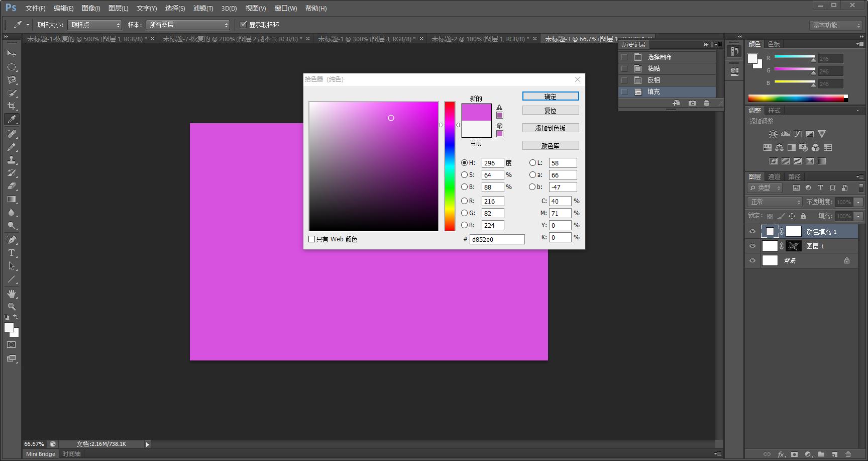Open the 滤镜(T) menu
Screen dimensions: 868x461
(x=203, y=9)
